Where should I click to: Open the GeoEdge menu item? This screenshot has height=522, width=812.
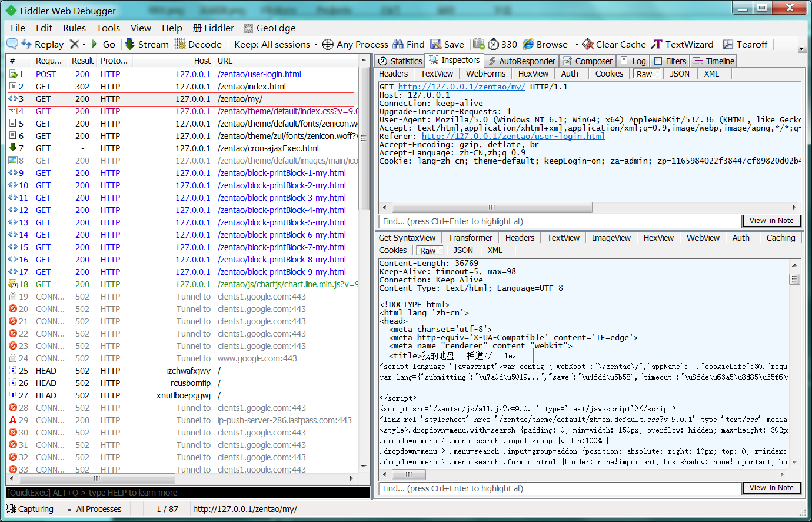click(x=269, y=28)
